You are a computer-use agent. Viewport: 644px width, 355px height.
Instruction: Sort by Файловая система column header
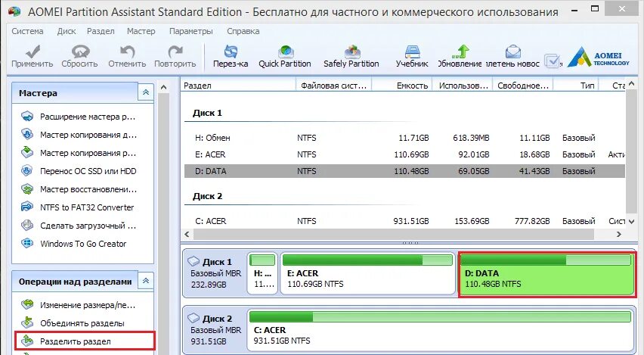pos(333,86)
